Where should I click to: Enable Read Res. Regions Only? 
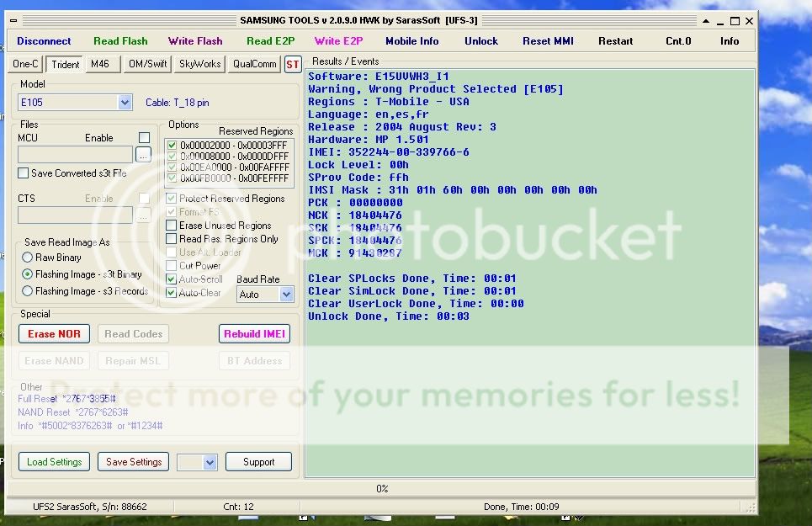click(x=171, y=239)
